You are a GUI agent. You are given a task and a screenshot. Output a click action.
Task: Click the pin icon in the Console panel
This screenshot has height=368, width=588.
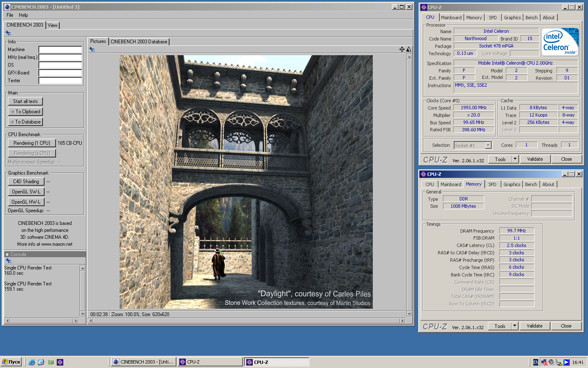pos(8,261)
